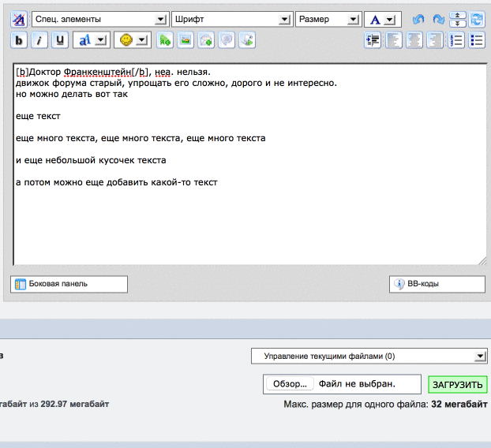This screenshot has height=448, width=491.
Task: Click the undo arrow icon
Action: point(418,19)
